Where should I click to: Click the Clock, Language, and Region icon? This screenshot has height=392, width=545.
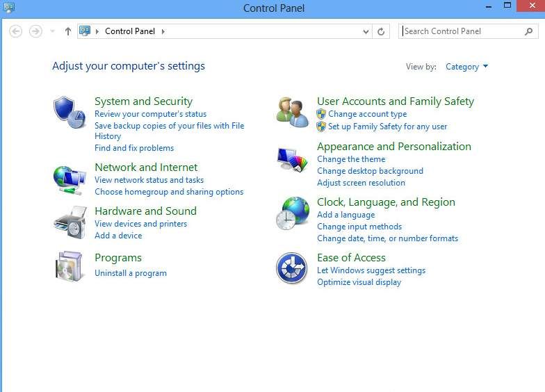point(292,214)
